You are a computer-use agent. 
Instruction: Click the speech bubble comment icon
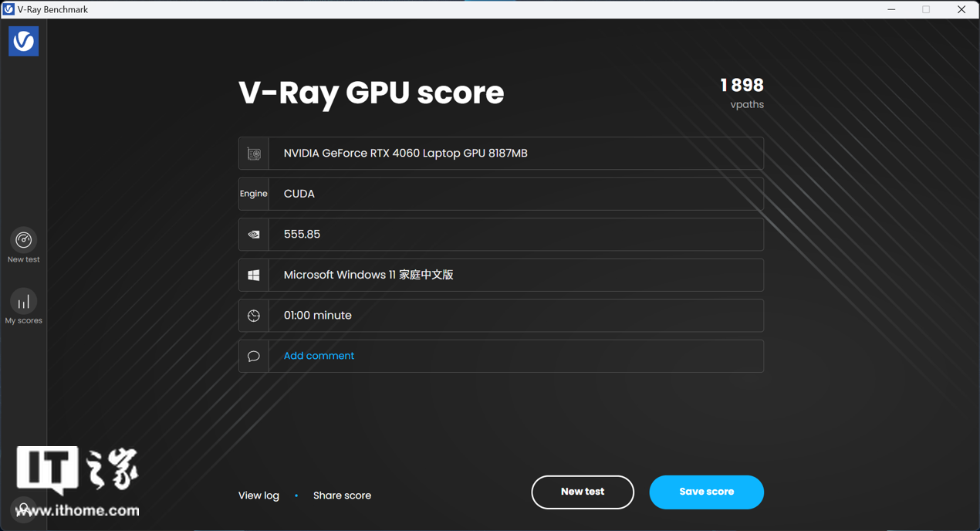(254, 357)
